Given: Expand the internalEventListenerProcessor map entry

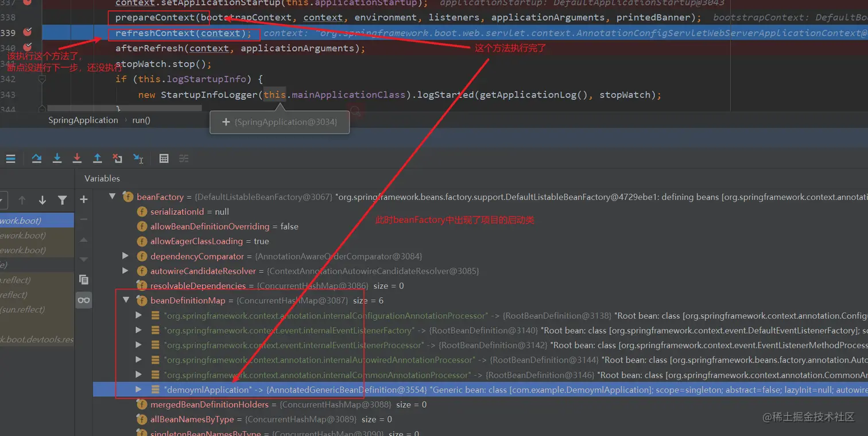Looking at the screenshot, I should [x=138, y=345].
